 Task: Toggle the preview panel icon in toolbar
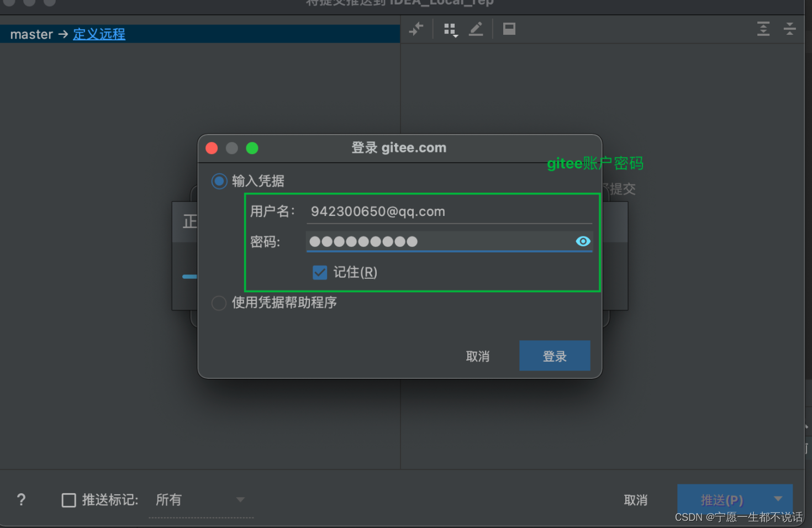point(509,29)
